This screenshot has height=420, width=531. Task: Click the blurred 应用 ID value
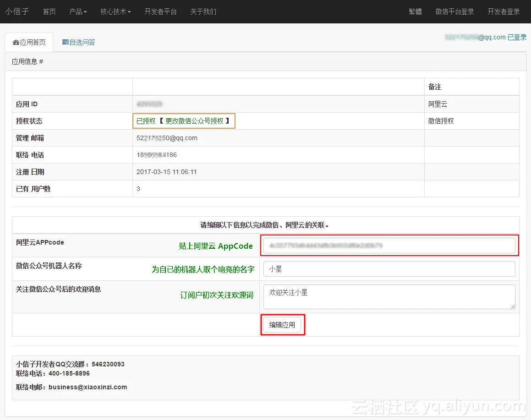coord(149,104)
